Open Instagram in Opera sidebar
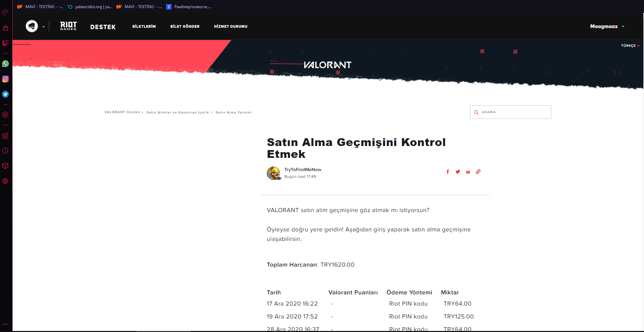Viewport: 644px width, 332px height. [5, 79]
